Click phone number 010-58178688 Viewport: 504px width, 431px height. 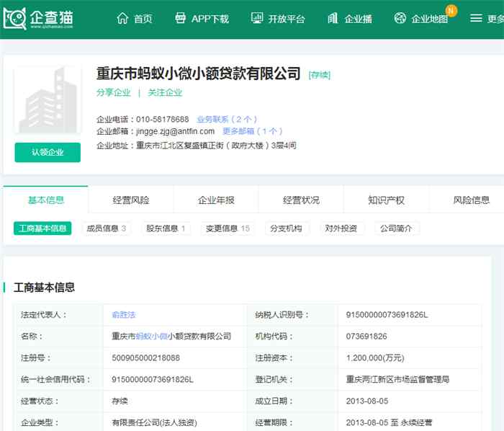[162, 120]
